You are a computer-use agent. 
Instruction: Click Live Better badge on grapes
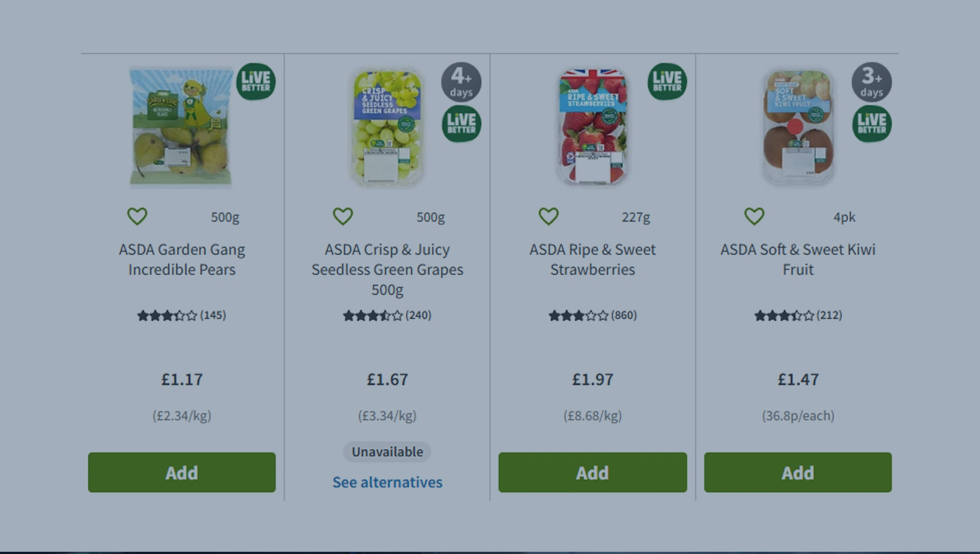point(461,124)
